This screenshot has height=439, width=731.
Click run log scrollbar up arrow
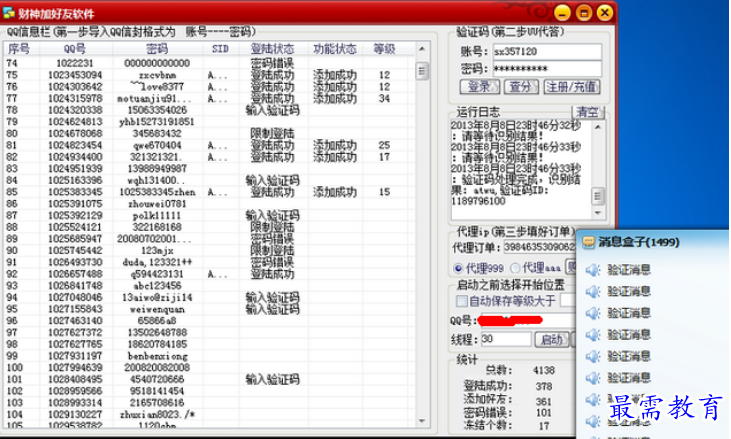[598, 127]
